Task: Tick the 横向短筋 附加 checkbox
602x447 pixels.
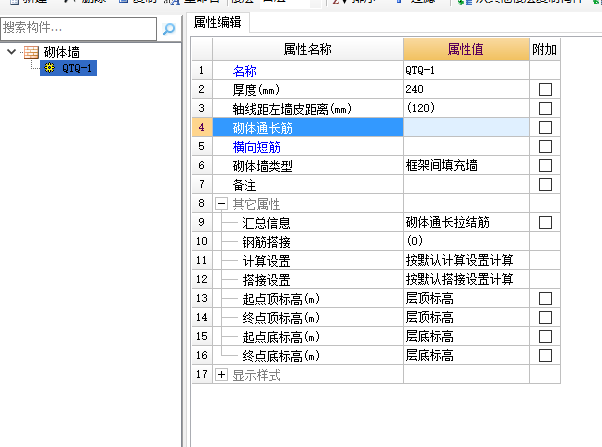Action: 545,146
